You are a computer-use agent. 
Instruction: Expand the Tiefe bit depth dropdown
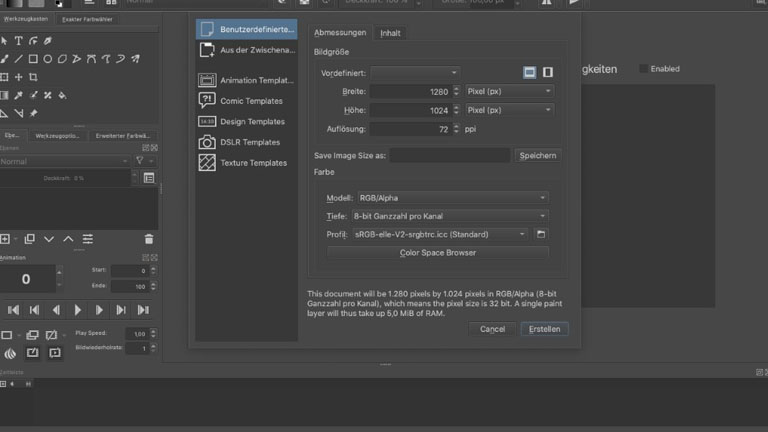[x=450, y=216]
